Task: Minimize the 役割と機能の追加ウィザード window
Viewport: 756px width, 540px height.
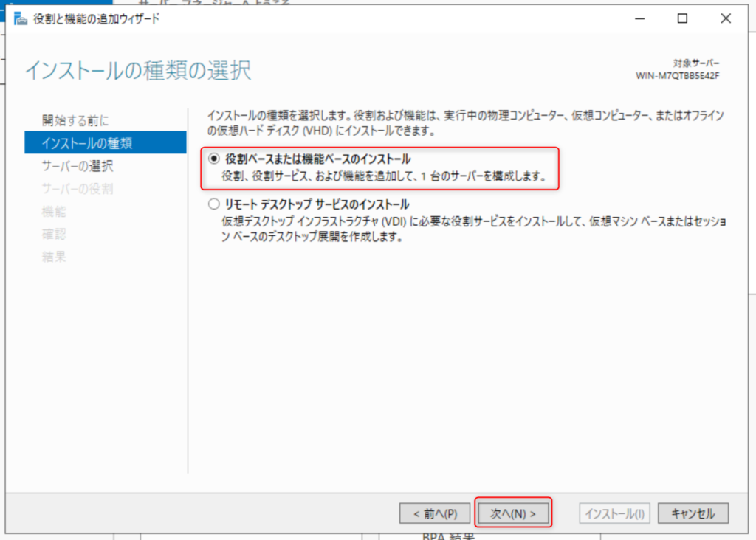Action: [640, 19]
